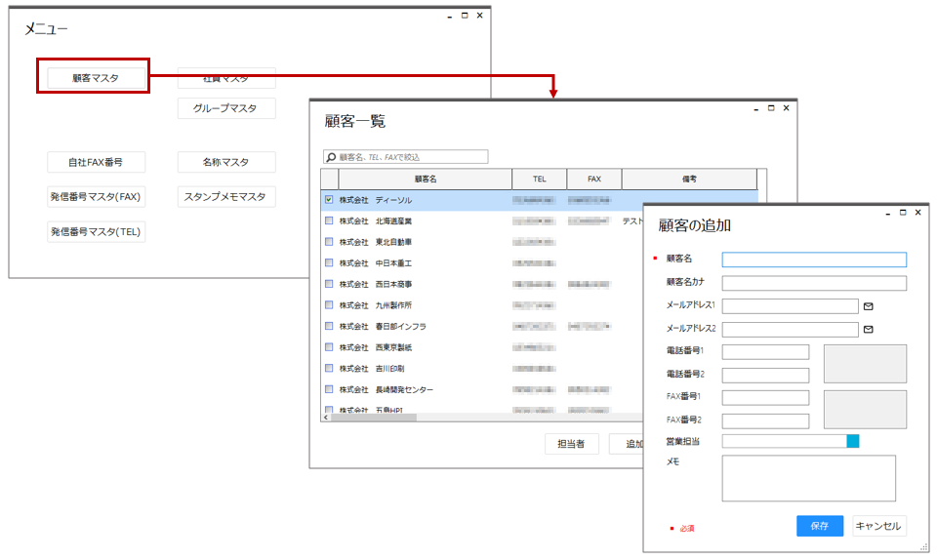Select the 株式会社 西東京製紙 row text
This screenshot has height=560, width=937.
tap(375, 347)
